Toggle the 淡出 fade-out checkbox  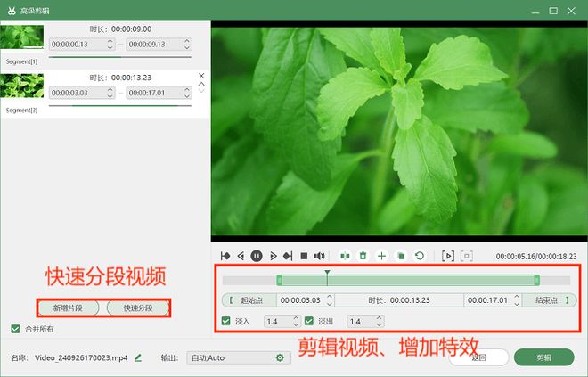point(309,321)
